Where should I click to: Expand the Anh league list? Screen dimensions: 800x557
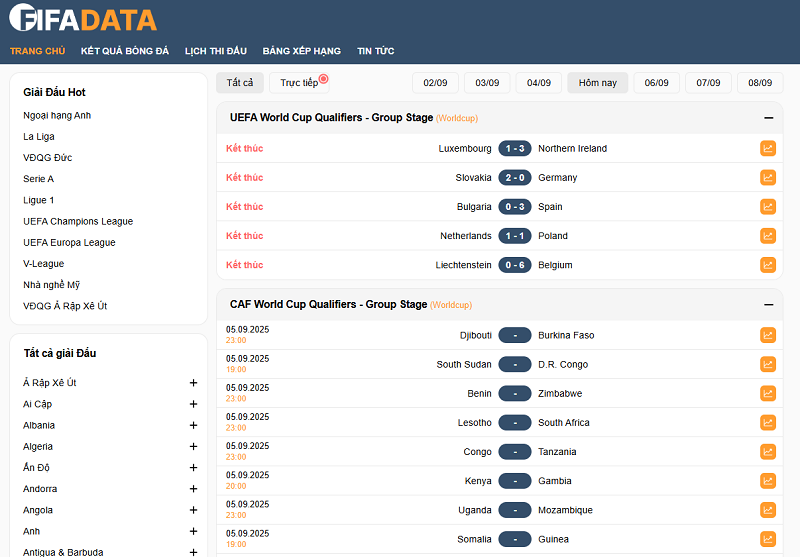pos(193,531)
